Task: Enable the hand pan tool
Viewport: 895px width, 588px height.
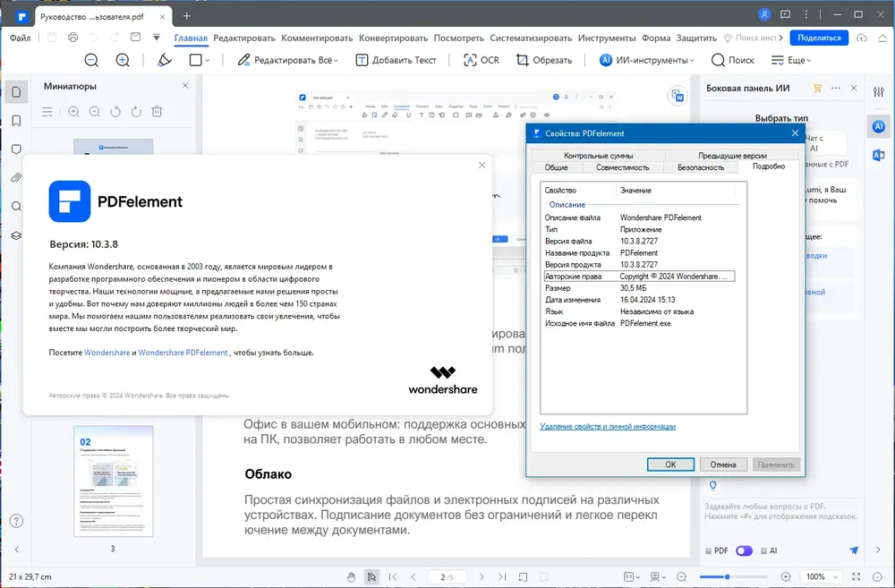Action: [351, 577]
